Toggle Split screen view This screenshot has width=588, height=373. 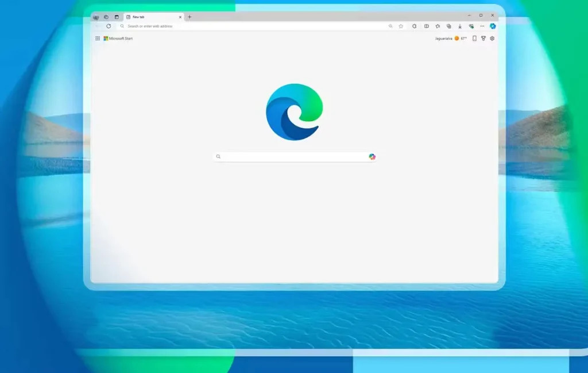click(x=427, y=26)
